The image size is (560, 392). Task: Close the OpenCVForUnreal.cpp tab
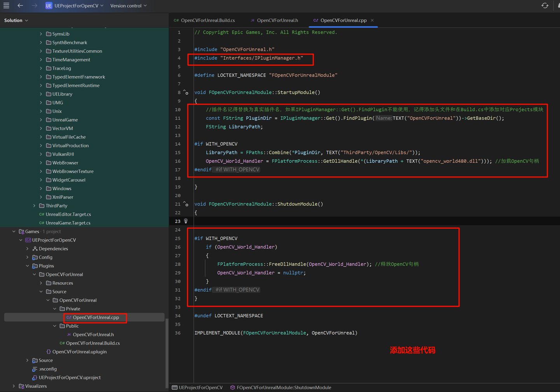(x=372, y=20)
